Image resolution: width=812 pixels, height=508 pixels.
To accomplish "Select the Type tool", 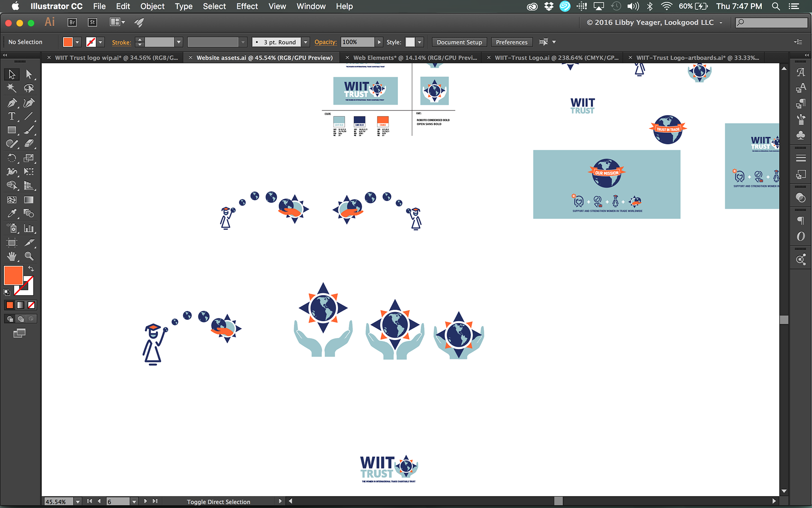I will click(x=11, y=116).
